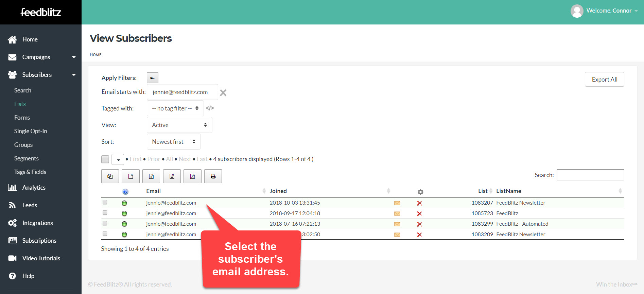
Task: Click the red X in the 1083207 row
Action: (x=419, y=203)
